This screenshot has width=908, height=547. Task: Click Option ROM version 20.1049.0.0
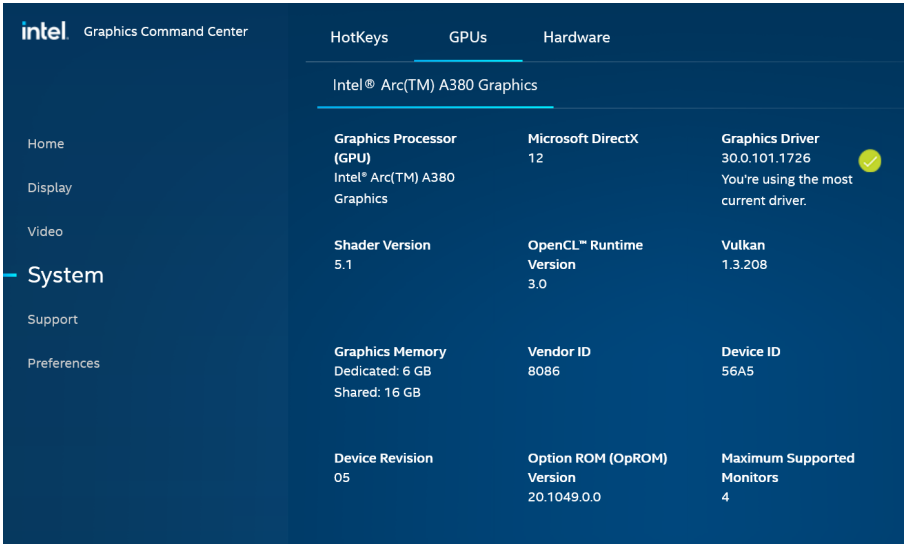click(564, 497)
